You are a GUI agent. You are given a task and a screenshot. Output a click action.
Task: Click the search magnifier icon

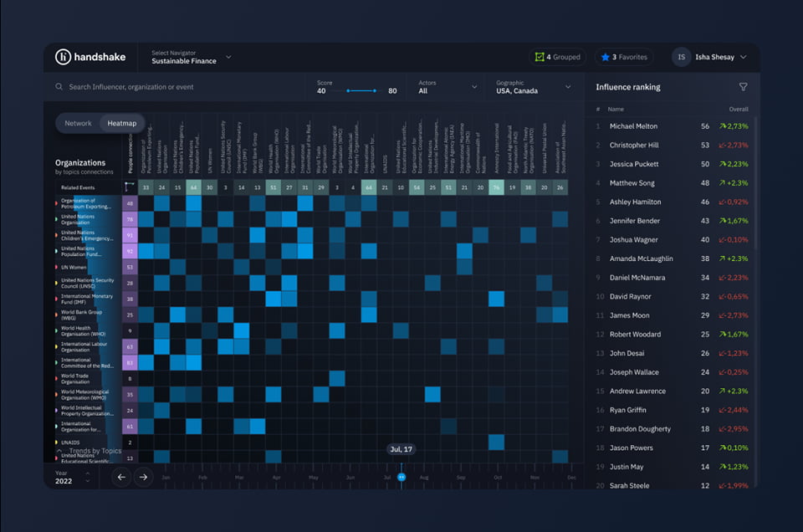click(x=59, y=86)
